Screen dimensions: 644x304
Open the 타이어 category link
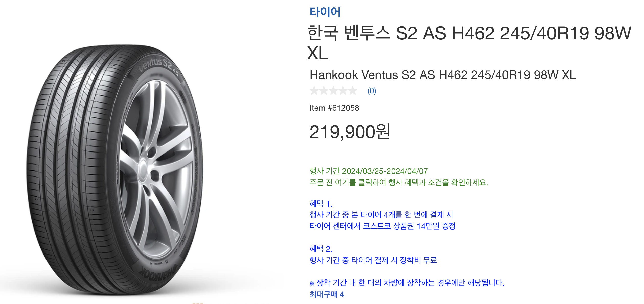pyautogui.click(x=325, y=12)
